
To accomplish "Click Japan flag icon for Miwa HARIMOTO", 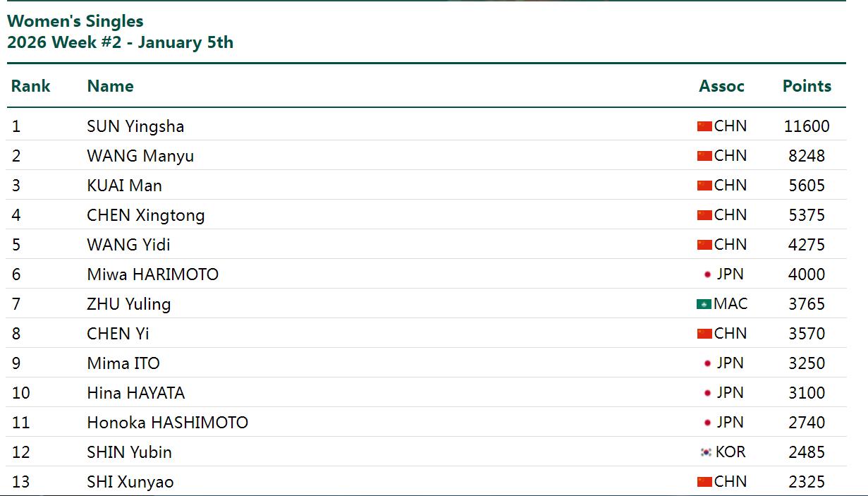I will (707, 274).
